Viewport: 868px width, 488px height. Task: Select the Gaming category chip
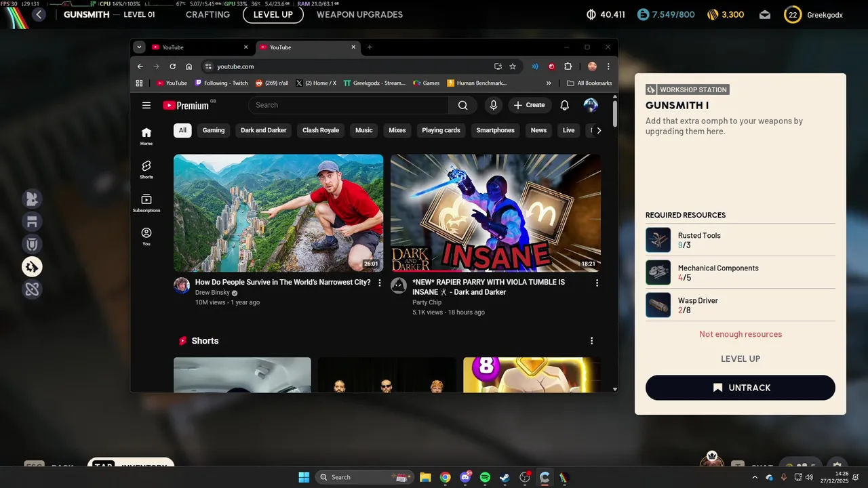(x=213, y=130)
